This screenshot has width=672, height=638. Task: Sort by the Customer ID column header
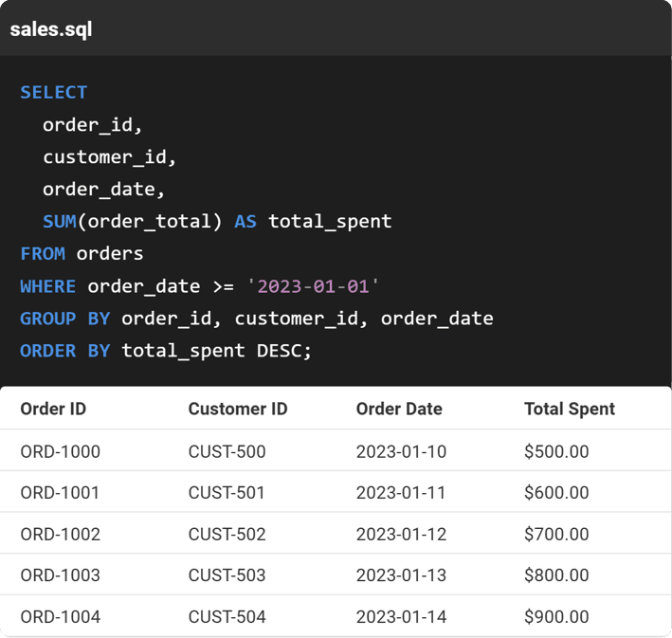237,409
